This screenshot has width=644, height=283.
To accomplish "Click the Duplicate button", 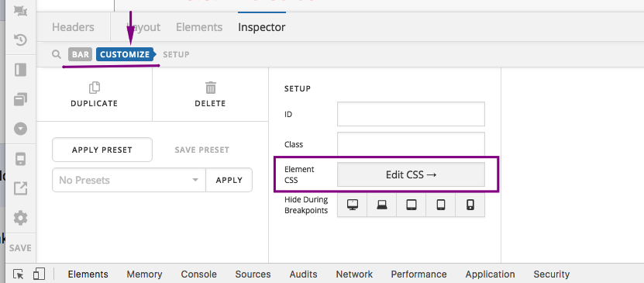I will tap(94, 95).
